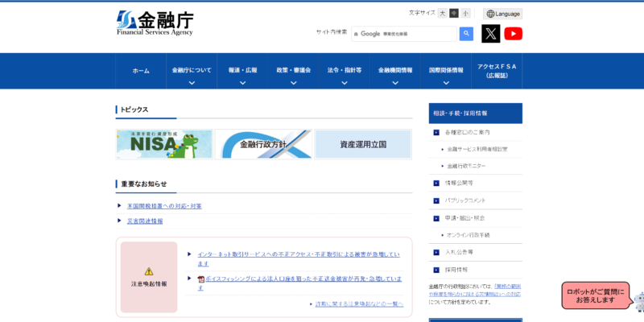The height and width of the screenshot is (322, 644).
Task: Open 情報公開等 sidebar item
Action: point(459,184)
